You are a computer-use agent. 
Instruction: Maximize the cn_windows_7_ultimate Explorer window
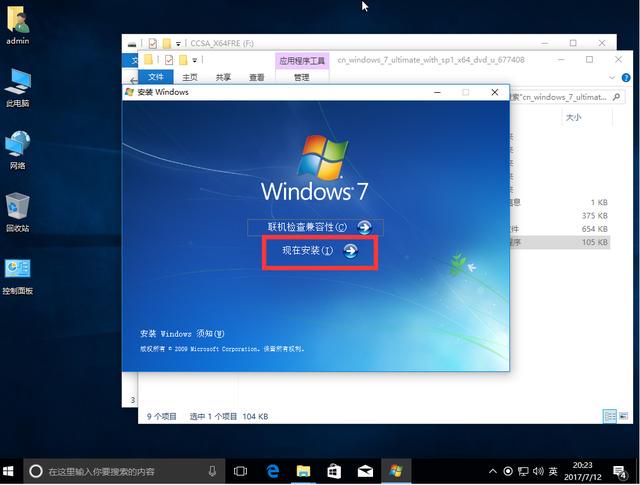[589, 60]
